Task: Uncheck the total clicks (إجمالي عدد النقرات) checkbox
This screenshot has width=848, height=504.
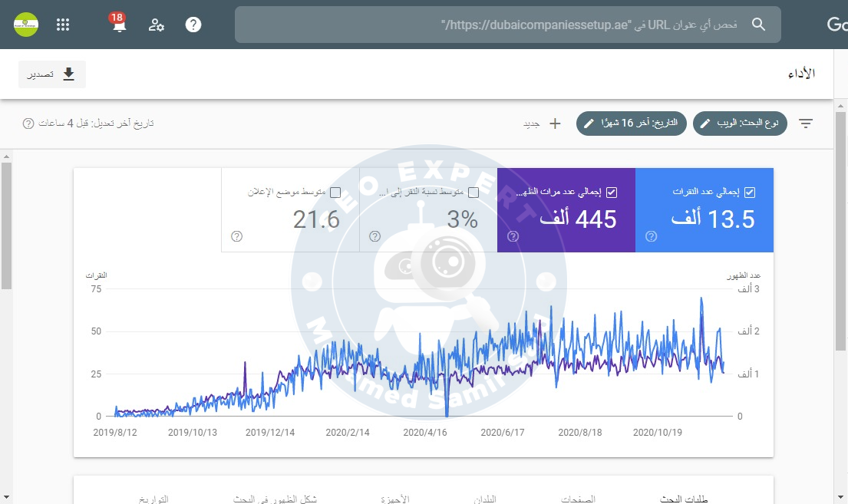Action: (750, 192)
